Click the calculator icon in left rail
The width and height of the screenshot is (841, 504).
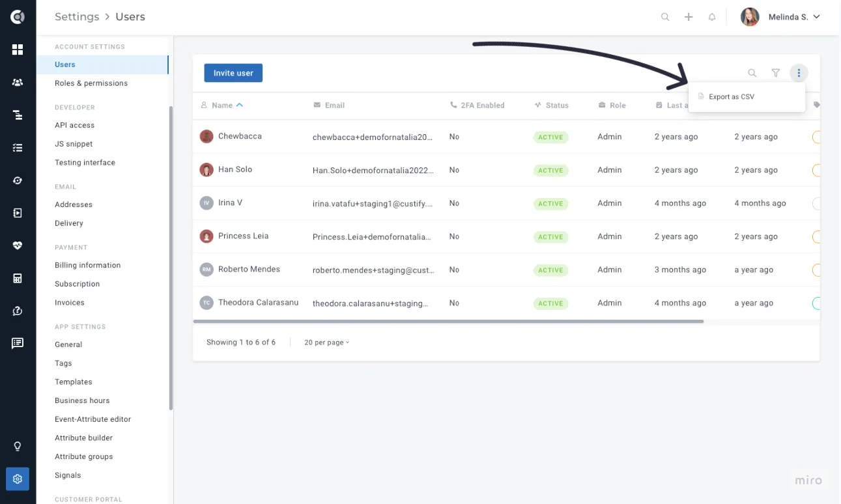[x=18, y=278]
